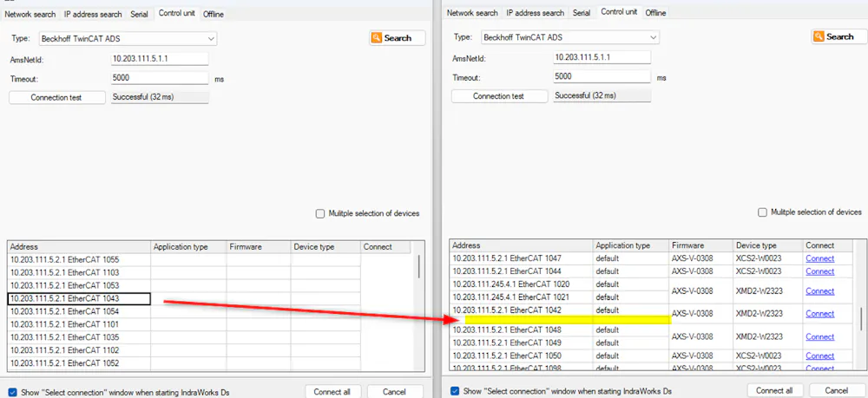
Task: Click Cancel in left window
Action: (x=395, y=391)
